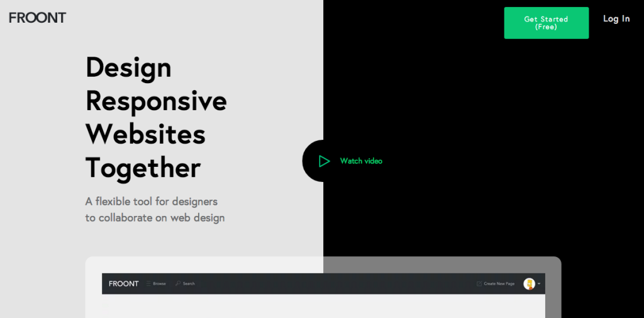Click the magnifying glass search icon

point(178,284)
